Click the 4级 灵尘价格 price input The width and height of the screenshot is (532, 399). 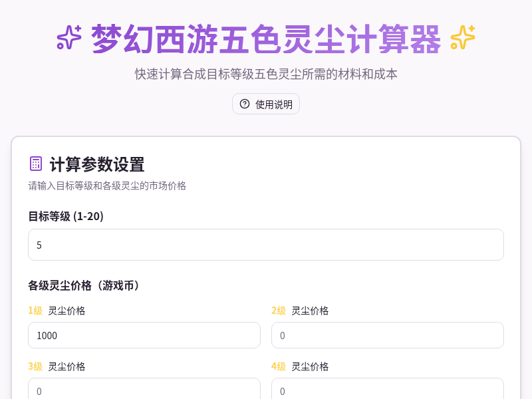pos(388,390)
